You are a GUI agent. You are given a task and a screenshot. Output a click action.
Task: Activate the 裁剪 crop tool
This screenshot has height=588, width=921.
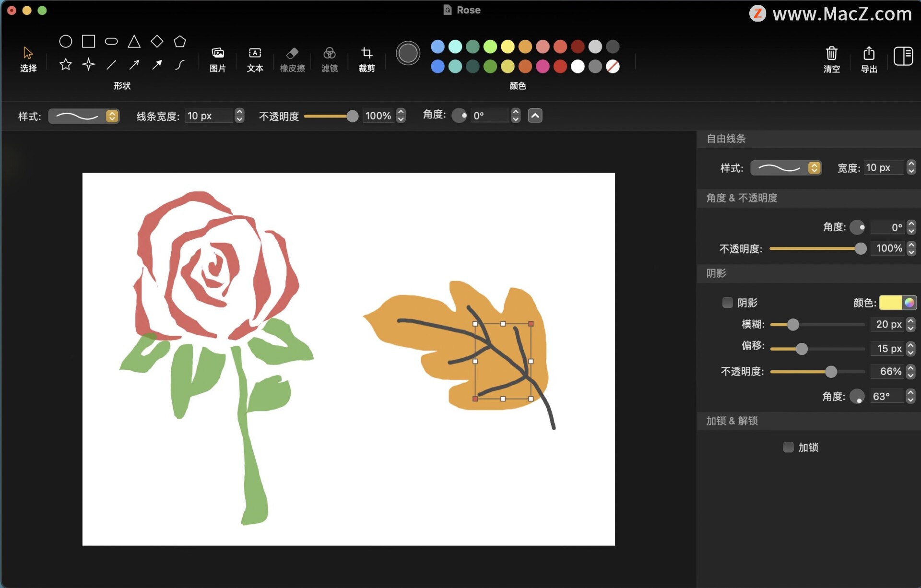pyautogui.click(x=367, y=59)
